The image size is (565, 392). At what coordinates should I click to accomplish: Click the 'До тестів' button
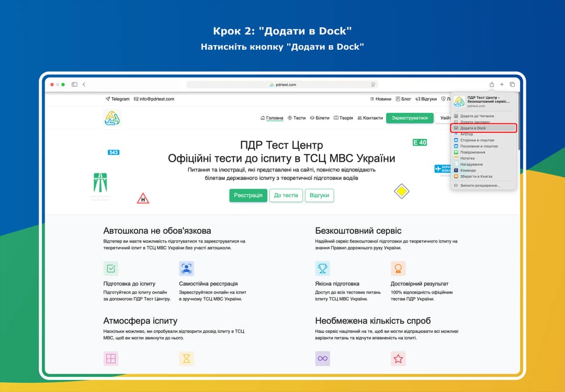(x=286, y=195)
